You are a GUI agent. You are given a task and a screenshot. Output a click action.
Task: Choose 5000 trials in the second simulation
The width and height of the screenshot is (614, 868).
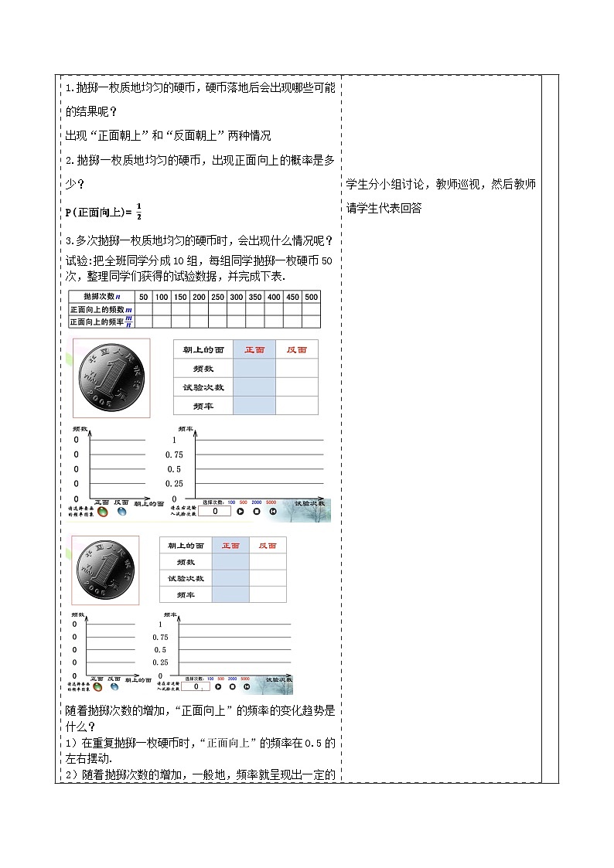point(245,678)
